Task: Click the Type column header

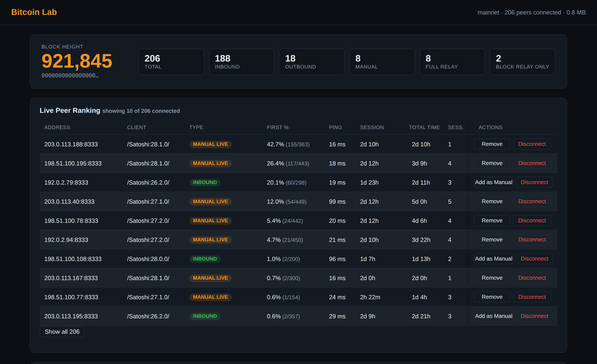Action: coord(196,127)
